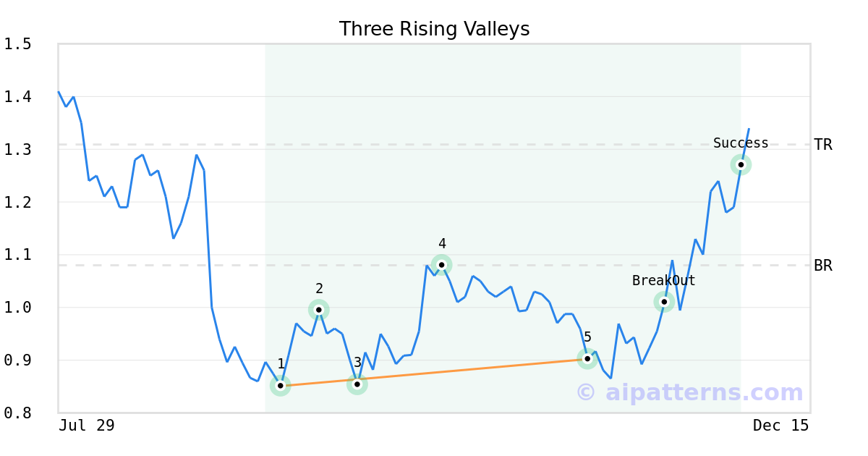The width and height of the screenshot is (868, 456).
Task: Click the BR level label
Action: coord(823,266)
